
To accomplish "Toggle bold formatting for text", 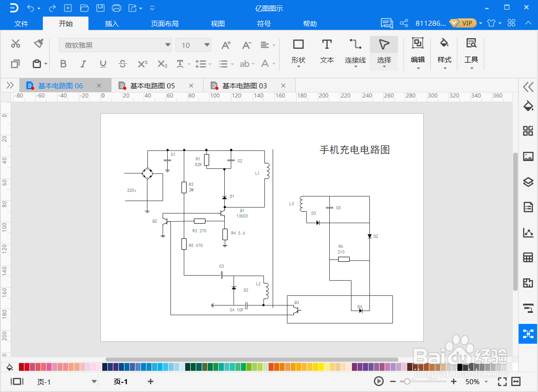I will point(63,63).
